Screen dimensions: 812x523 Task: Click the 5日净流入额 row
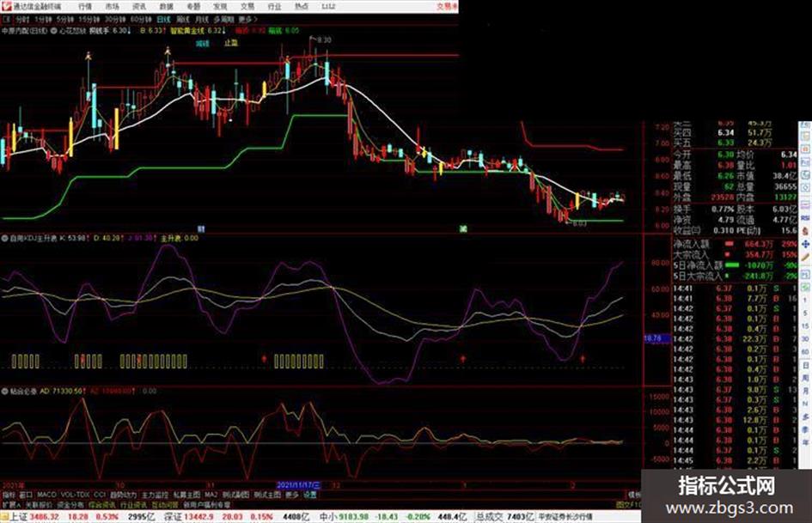(x=735, y=265)
